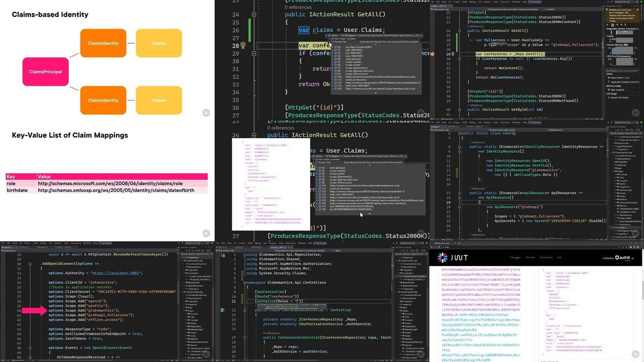The height and width of the screenshot is (362, 644).
Task: Collapse namespace Globomantics.Api.Controllers fold at line 7
Action: click(244, 283)
